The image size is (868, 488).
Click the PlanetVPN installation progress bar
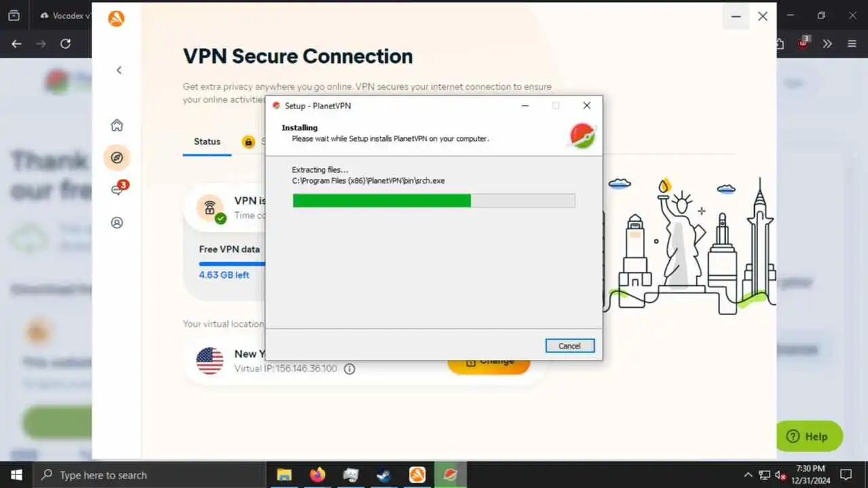434,201
